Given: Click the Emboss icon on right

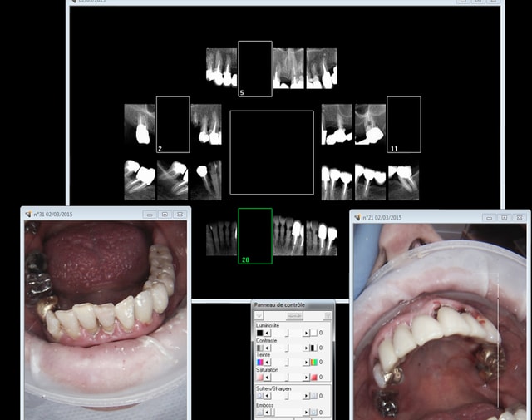Looking at the screenshot, I should pos(315,411).
